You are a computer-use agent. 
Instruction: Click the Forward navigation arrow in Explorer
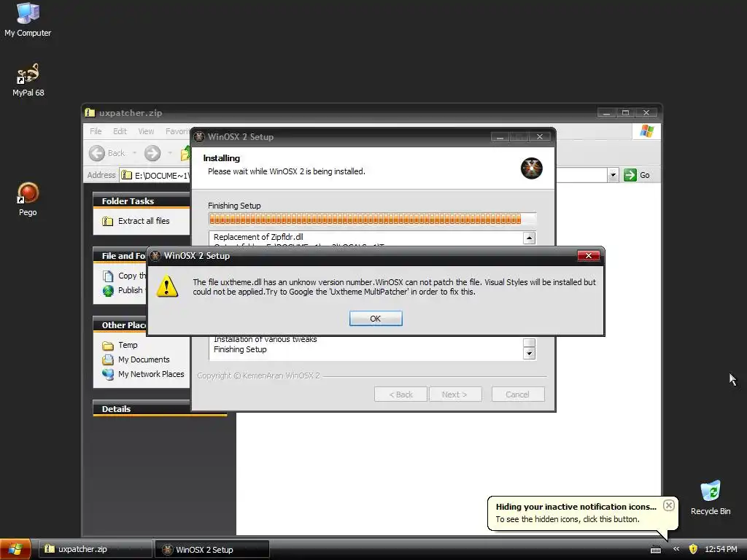coord(152,153)
